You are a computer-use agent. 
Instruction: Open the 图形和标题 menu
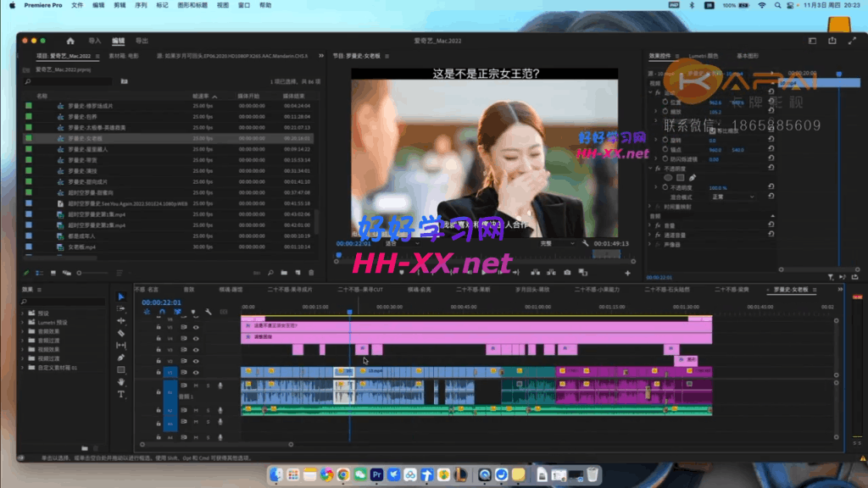(x=192, y=6)
